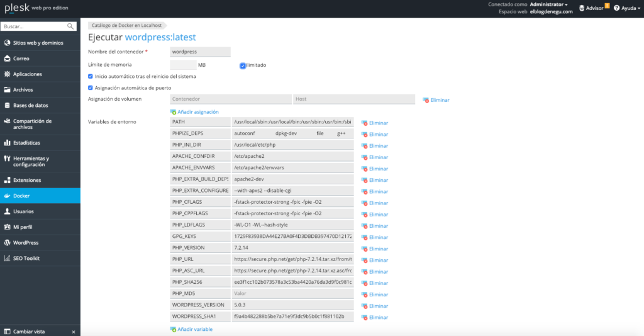This screenshot has width=644, height=336.
Task: Click the WORDPRESS_VERSION value 5.0.3 field
Action: click(292, 305)
